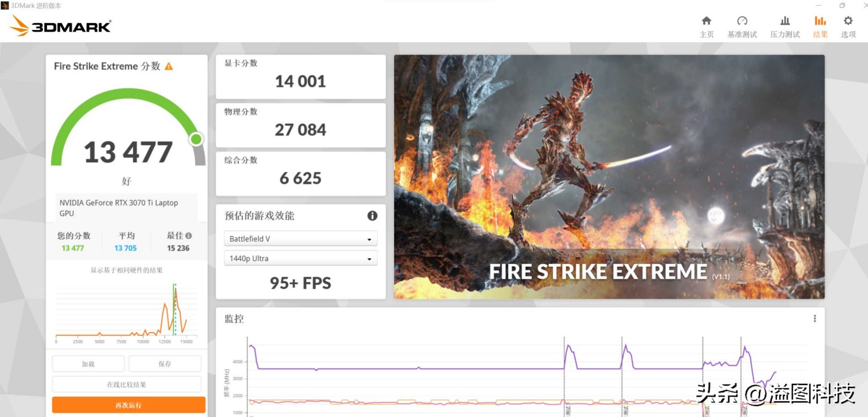Click the info icon beside 最佳
This screenshot has height=417, width=868.
(188, 236)
